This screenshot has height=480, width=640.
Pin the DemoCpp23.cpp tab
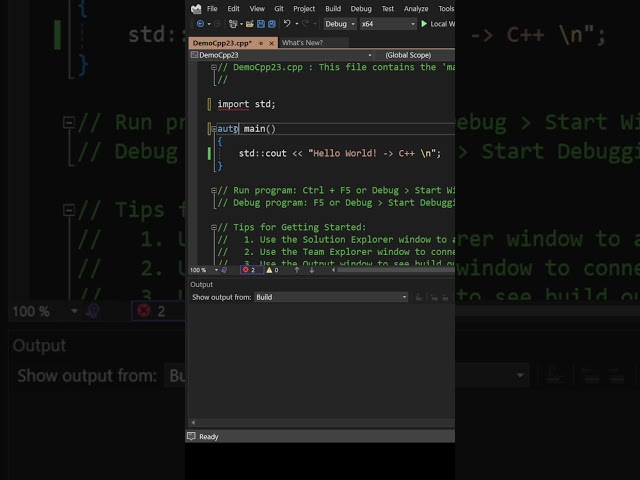click(x=261, y=43)
